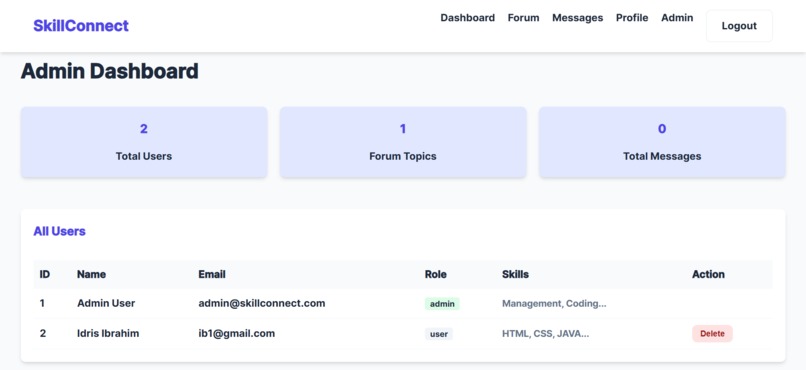Click the Action column header

[x=708, y=274]
